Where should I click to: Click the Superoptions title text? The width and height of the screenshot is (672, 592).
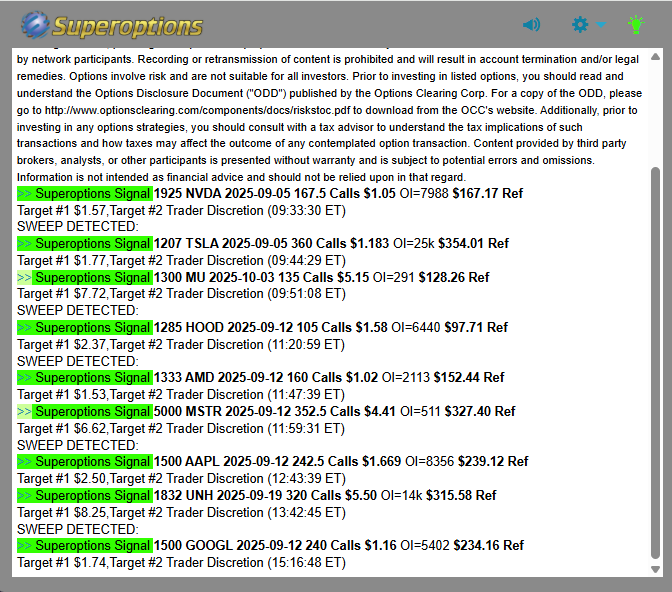128,25
